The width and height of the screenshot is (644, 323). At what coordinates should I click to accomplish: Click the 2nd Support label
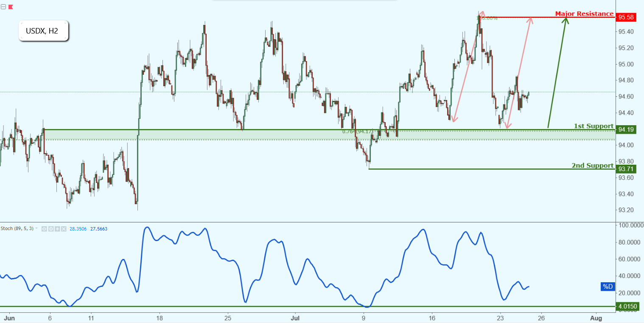(x=592, y=166)
